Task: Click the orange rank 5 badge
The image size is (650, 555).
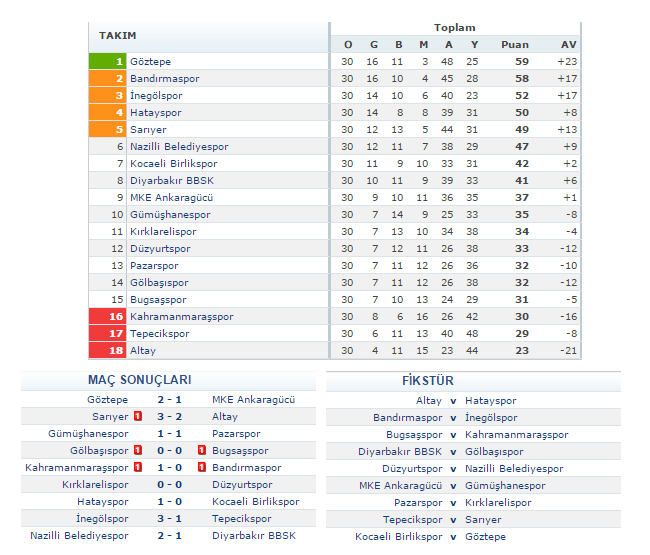Action: (107, 130)
